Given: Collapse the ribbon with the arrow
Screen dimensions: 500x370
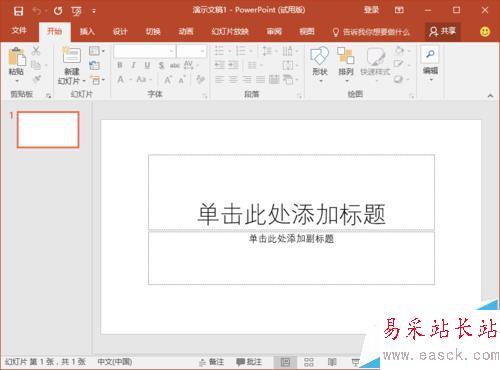Looking at the screenshot, I should pos(490,96).
